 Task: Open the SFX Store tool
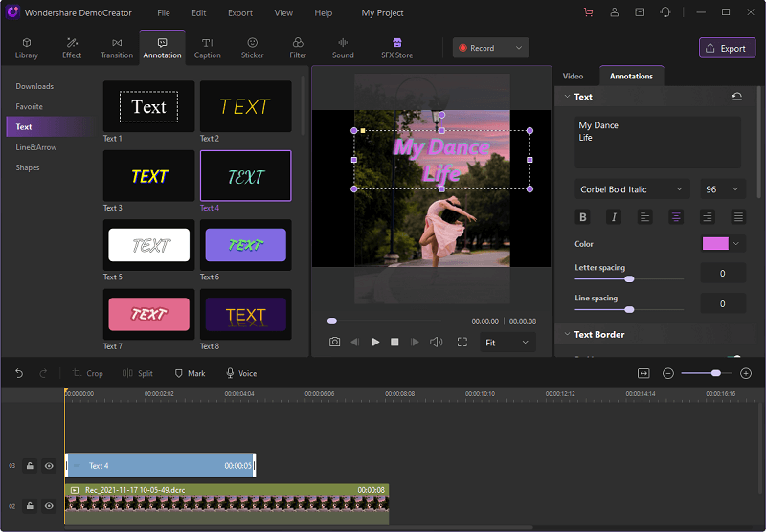(x=396, y=48)
